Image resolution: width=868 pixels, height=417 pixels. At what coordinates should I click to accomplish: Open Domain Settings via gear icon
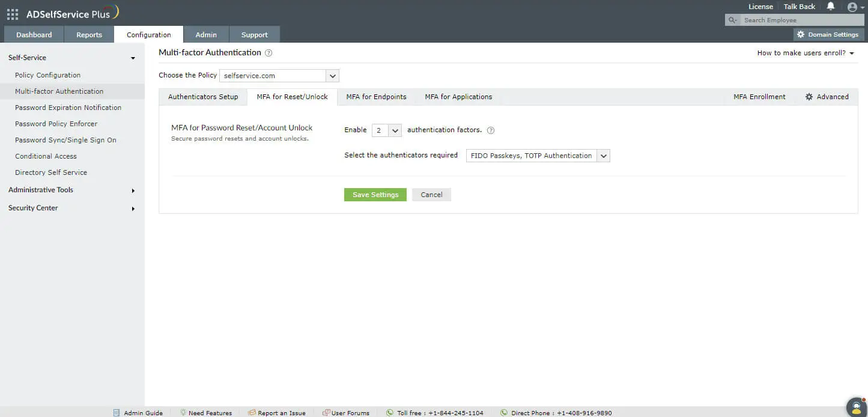pos(828,34)
